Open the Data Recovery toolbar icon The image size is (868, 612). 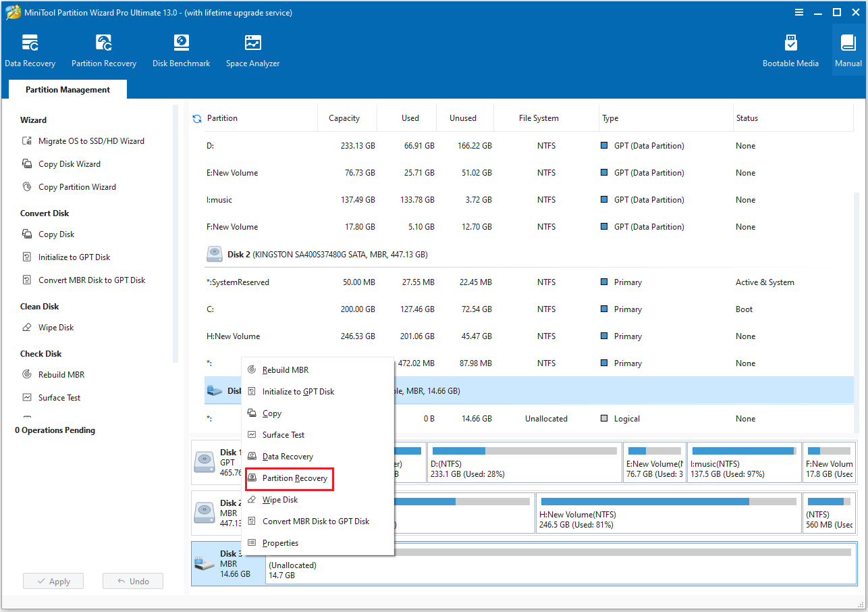tap(30, 51)
